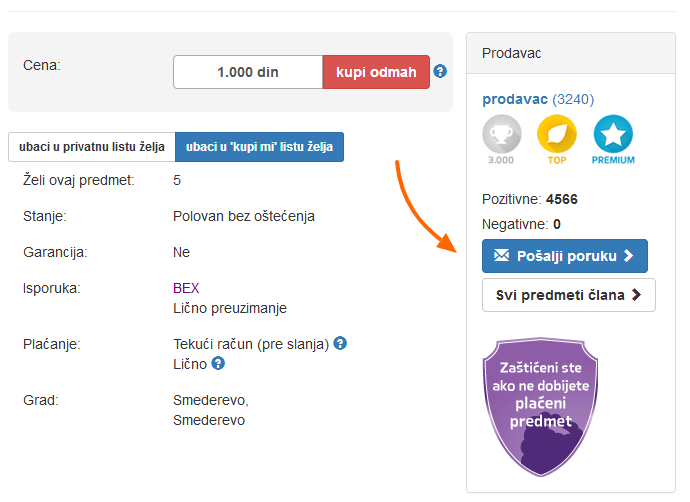690x502 pixels.
Task: Add item to private wish list
Action: pos(92,147)
